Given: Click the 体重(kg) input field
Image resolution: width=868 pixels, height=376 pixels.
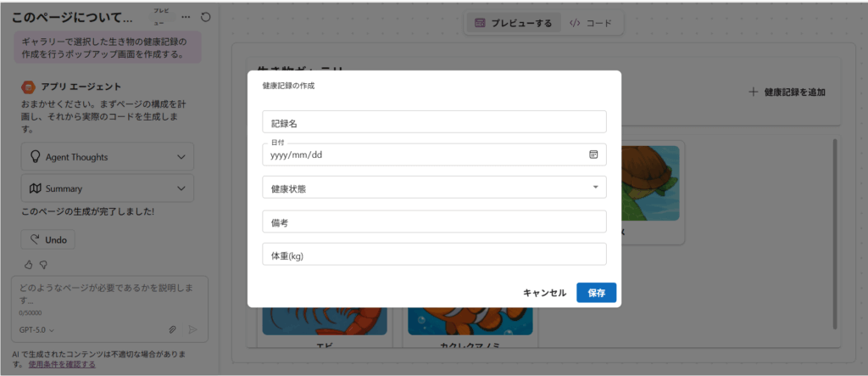Looking at the screenshot, I should click(x=434, y=255).
